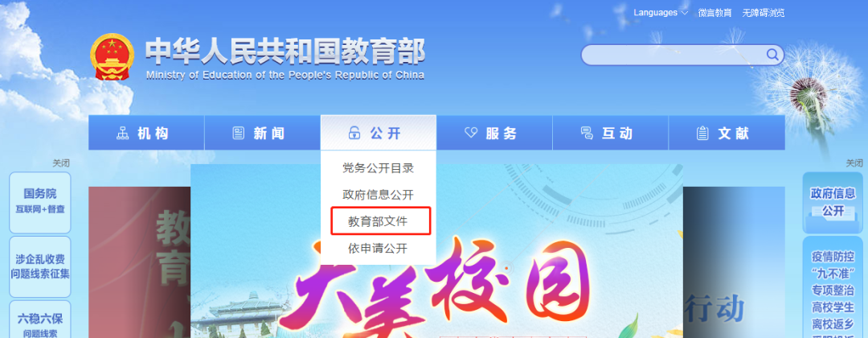This screenshot has height=338, width=868.
Task: Open 无障碍浏览 accessibility link
Action: pos(764,13)
